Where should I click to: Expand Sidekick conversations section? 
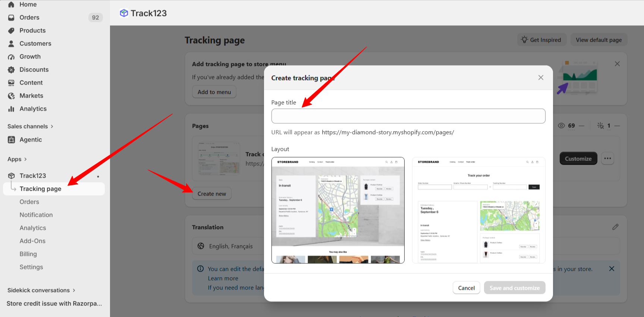pos(41,290)
